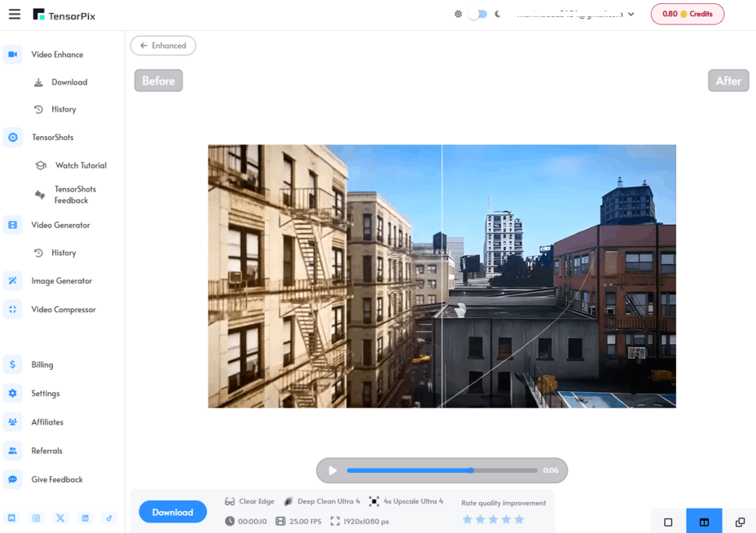Image resolution: width=756 pixels, height=533 pixels.
Task: Switch to single view layout
Action: pyautogui.click(x=668, y=522)
